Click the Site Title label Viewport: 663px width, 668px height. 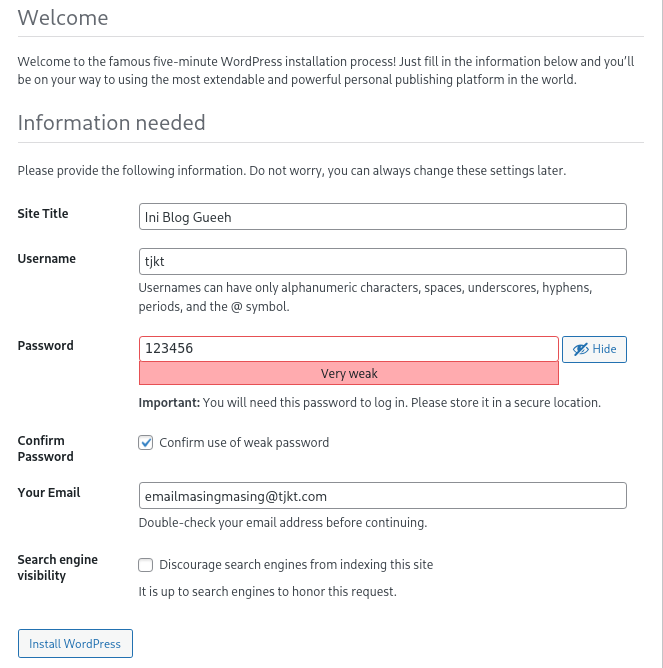pos(43,213)
